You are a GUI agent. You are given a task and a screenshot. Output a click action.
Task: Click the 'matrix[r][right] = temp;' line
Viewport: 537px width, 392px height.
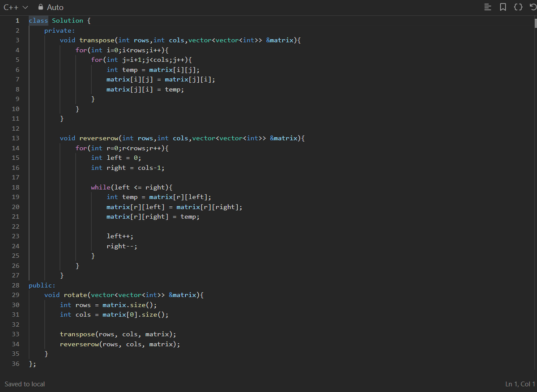(x=153, y=217)
